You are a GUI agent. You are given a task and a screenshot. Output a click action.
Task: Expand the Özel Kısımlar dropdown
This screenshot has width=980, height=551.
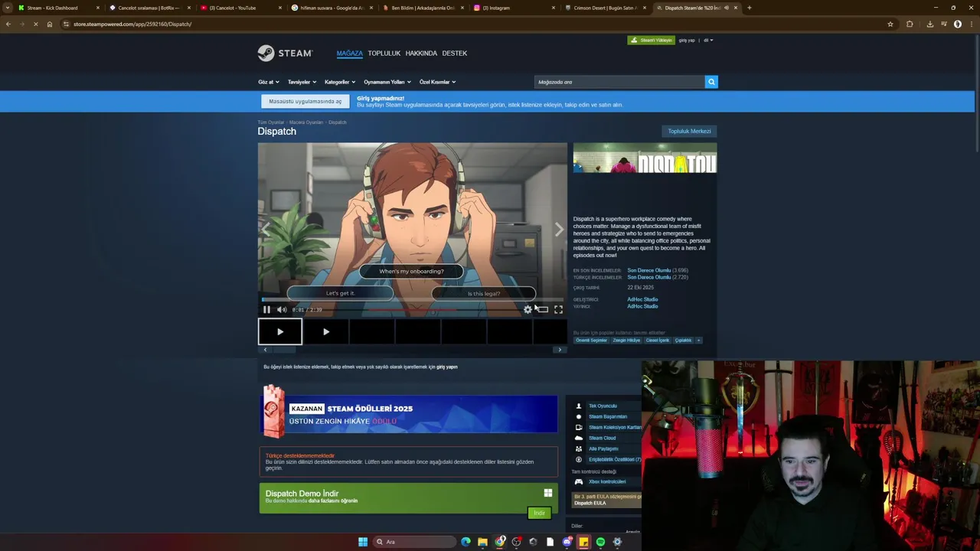(437, 82)
